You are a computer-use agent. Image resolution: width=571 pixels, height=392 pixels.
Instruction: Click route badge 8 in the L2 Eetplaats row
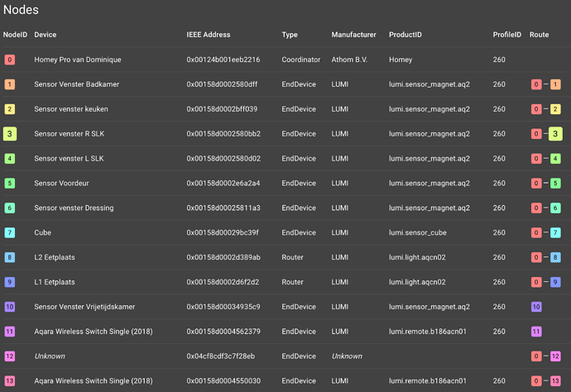click(x=555, y=257)
